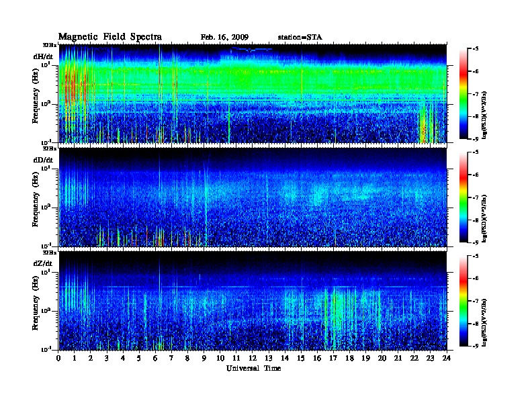Click the dD/dt panel color scale bar

(463, 197)
